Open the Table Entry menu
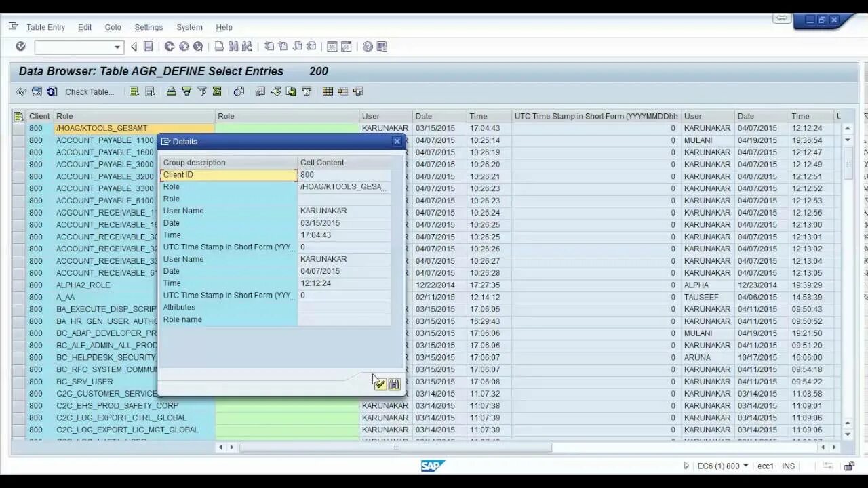Viewport: 868px width, 488px height. [x=45, y=27]
